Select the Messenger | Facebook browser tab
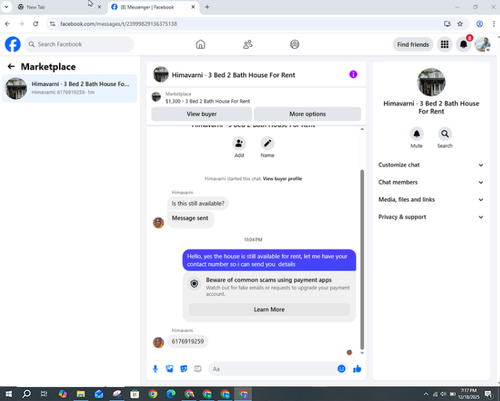The width and height of the screenshot is (500, 401). tap(153, 7)
